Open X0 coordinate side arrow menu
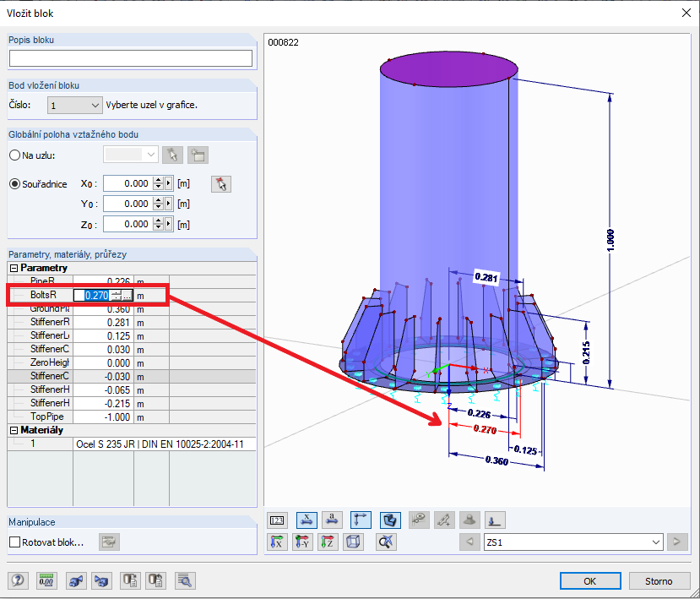 (169, 183)
